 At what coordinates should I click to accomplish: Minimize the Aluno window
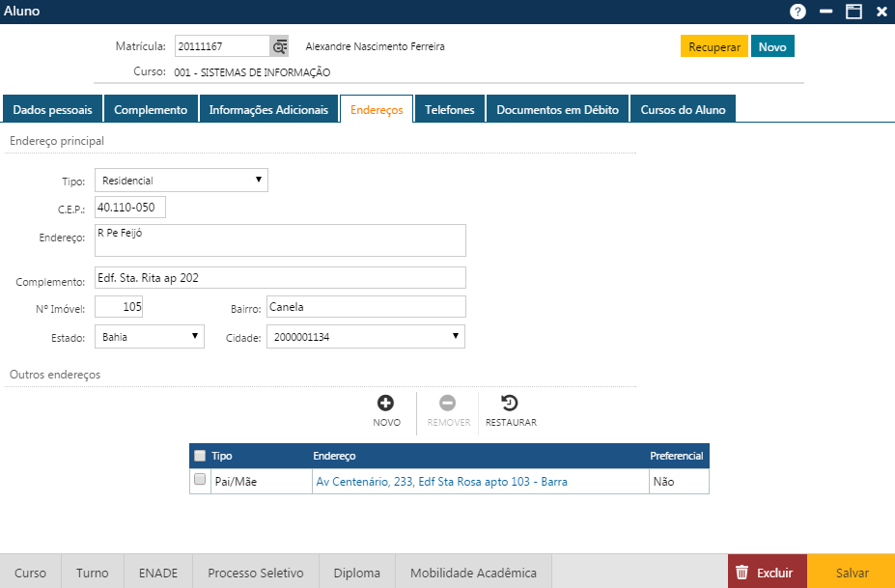pyautogui.click(x=825, y=12)
